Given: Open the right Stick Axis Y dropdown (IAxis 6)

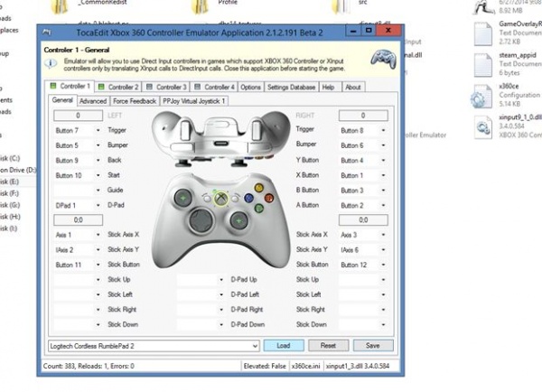Looking at the screenshot, I should pos(363,249).
